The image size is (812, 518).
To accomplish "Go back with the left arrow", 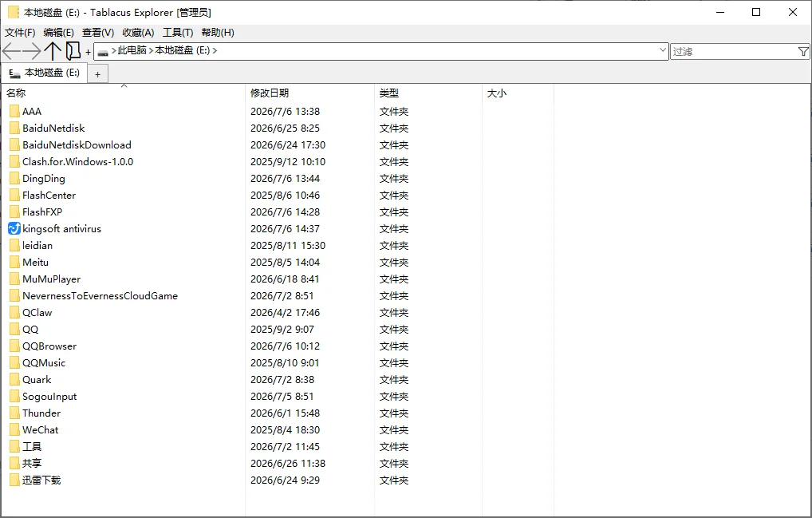I will (11, 51).
